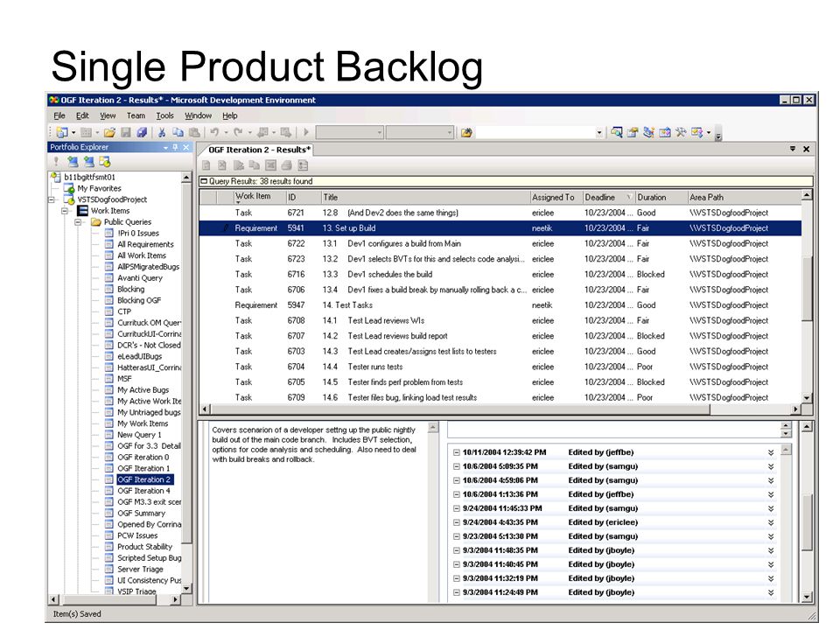Open the Help menu
This screenshot has height=630, width=840.
230,115
